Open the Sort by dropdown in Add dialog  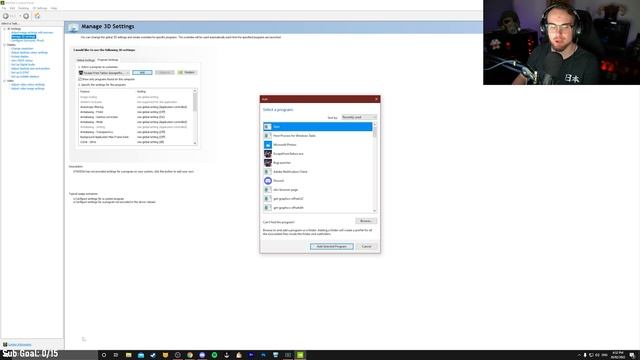tap(359, 117)
